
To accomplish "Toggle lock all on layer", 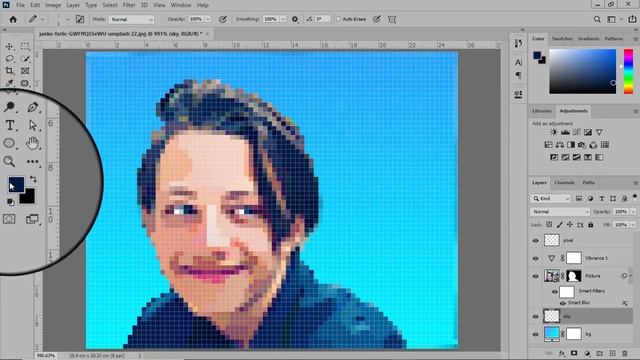I will point(591,224).
